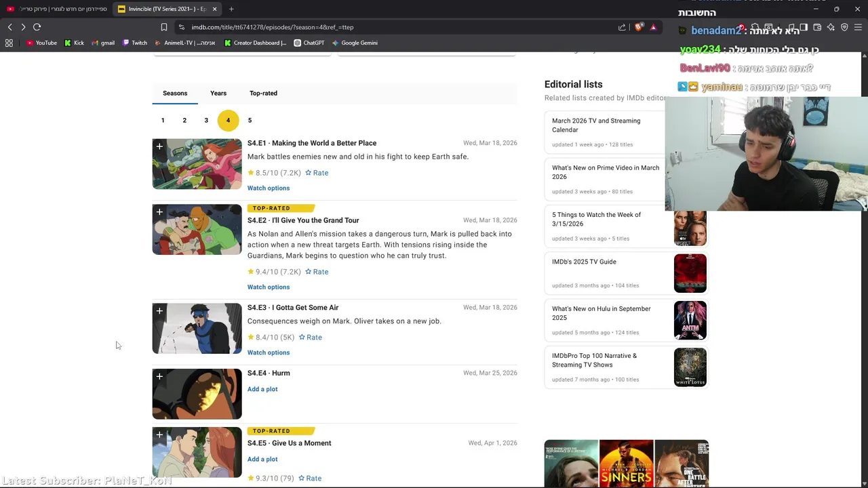Open episode title Give Us a Moment
The height and width of the screenshot is (488, 868).
290,443
